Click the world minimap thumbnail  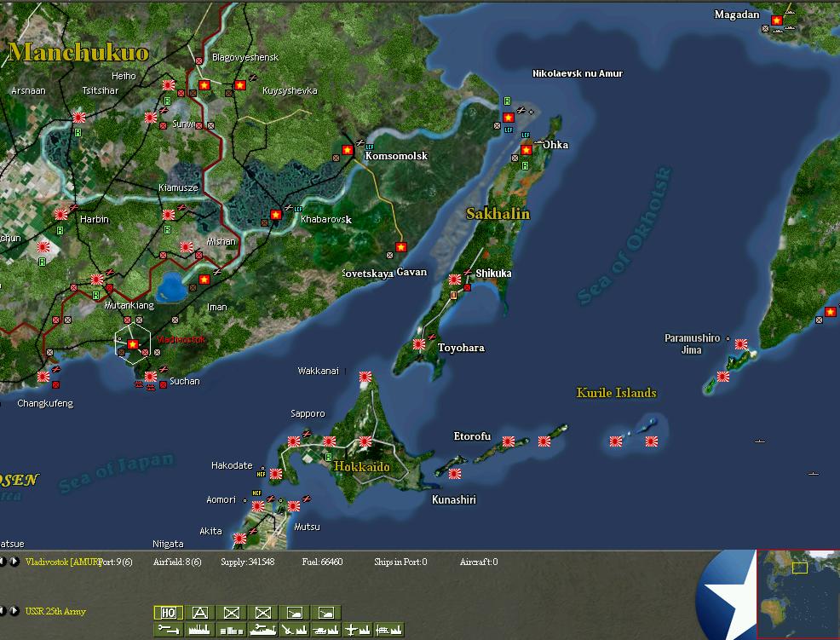click(798, 595)
